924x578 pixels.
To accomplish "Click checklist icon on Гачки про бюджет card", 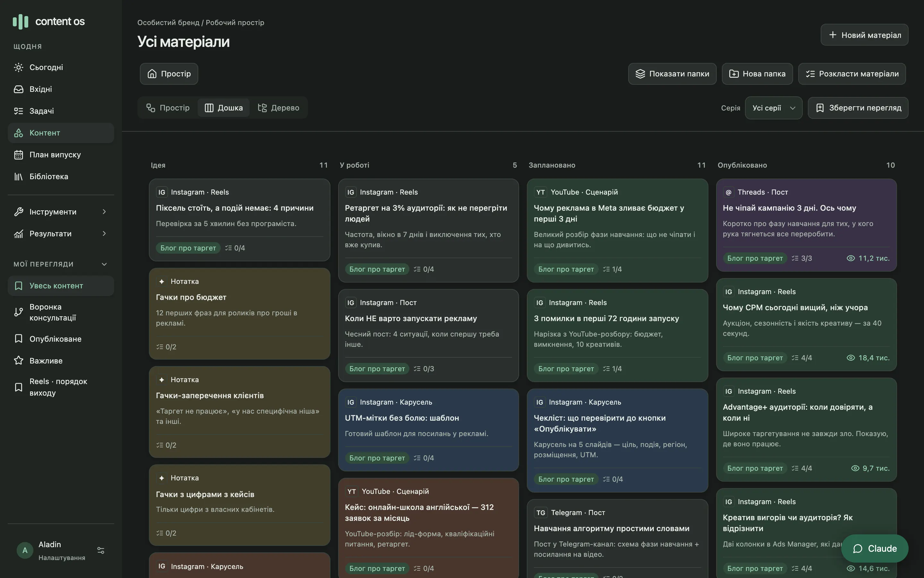I will (x=159, y=347).
